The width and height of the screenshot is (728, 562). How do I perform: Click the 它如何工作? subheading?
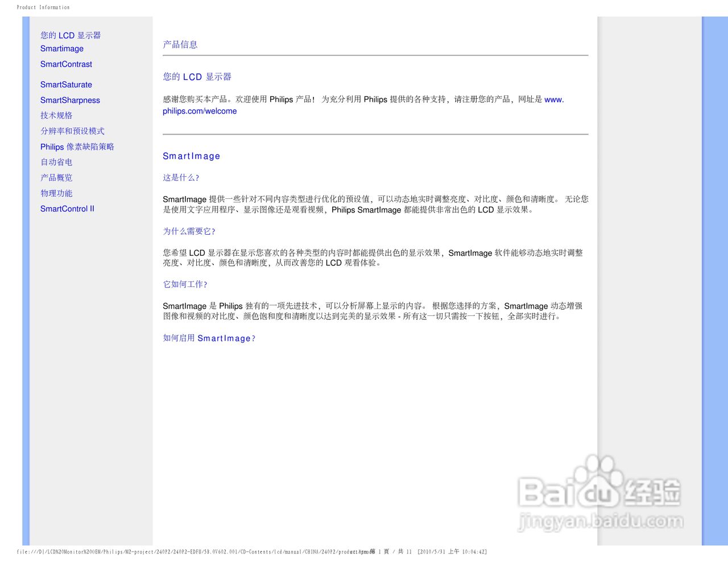(185, 284)
